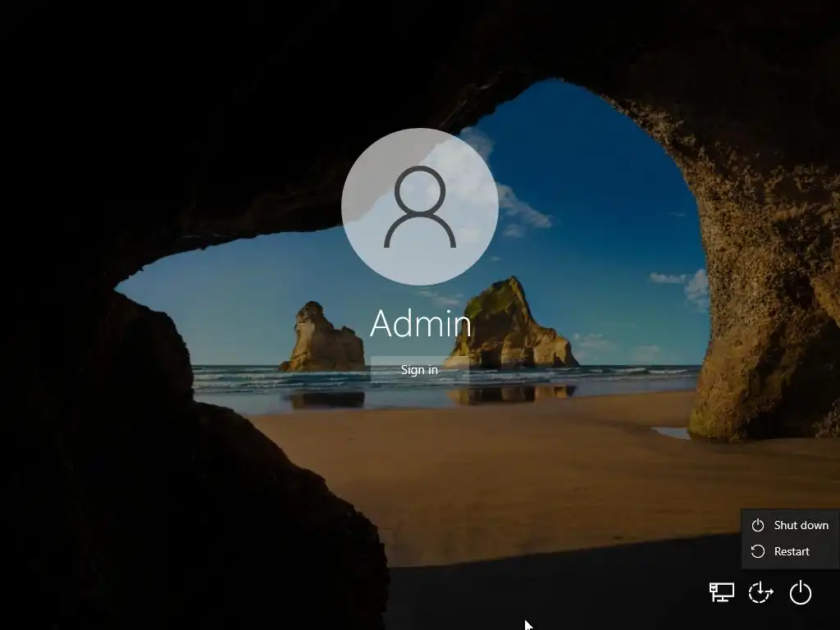Select the Admin user avatar
The height and width of the screenshot is (630, 840).
pos(420,206)
